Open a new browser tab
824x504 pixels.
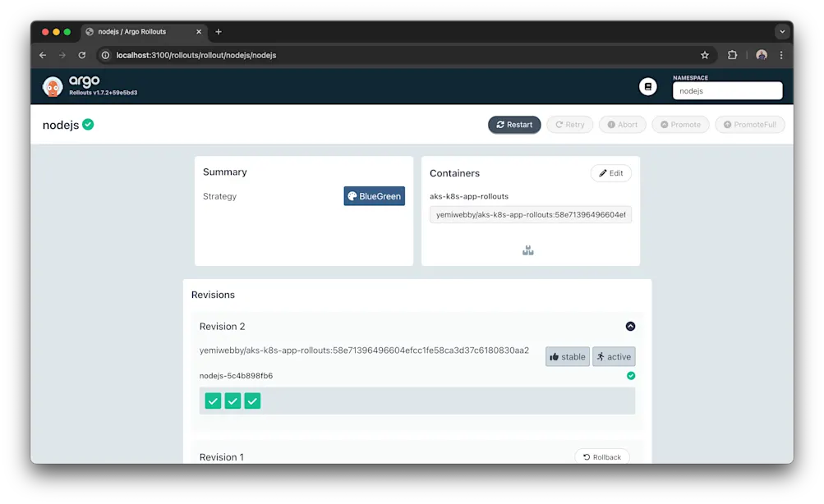pos(218,32)
